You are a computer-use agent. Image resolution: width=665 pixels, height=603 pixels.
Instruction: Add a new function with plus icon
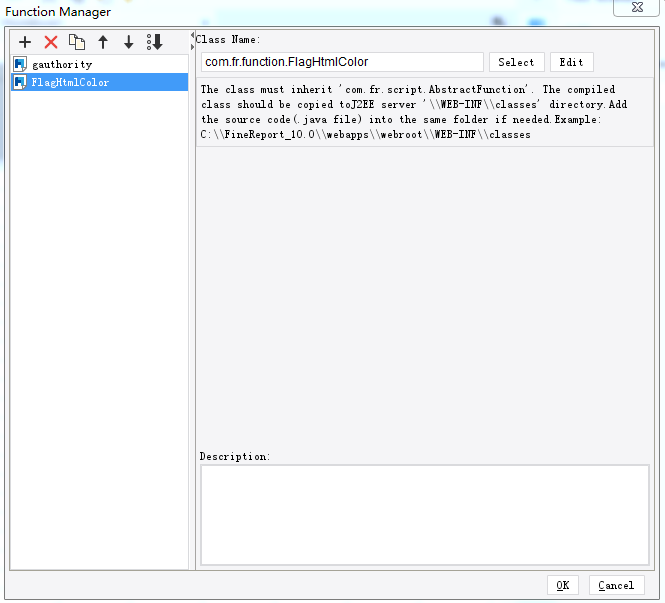point(25,42)
